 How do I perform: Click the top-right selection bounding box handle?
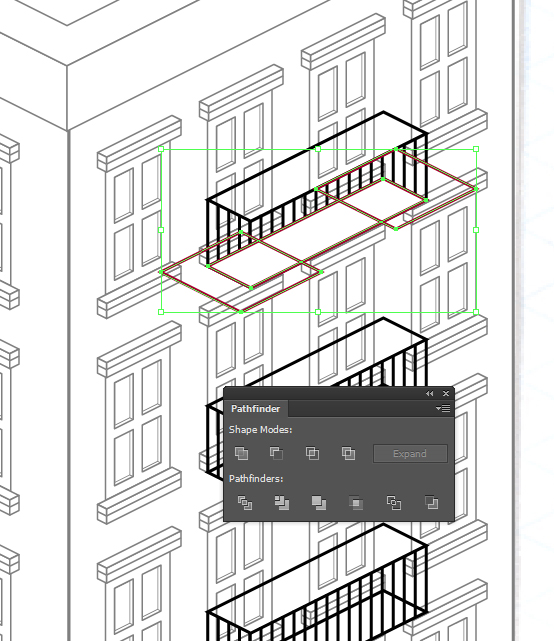[476, 149]
